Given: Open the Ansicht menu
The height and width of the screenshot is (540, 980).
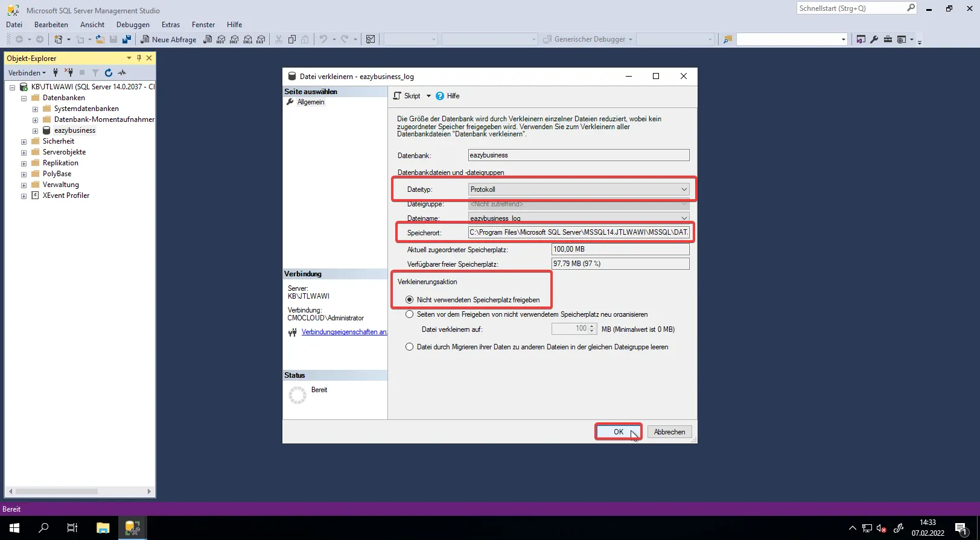Looking at the screenshot, I should point(92,25).
